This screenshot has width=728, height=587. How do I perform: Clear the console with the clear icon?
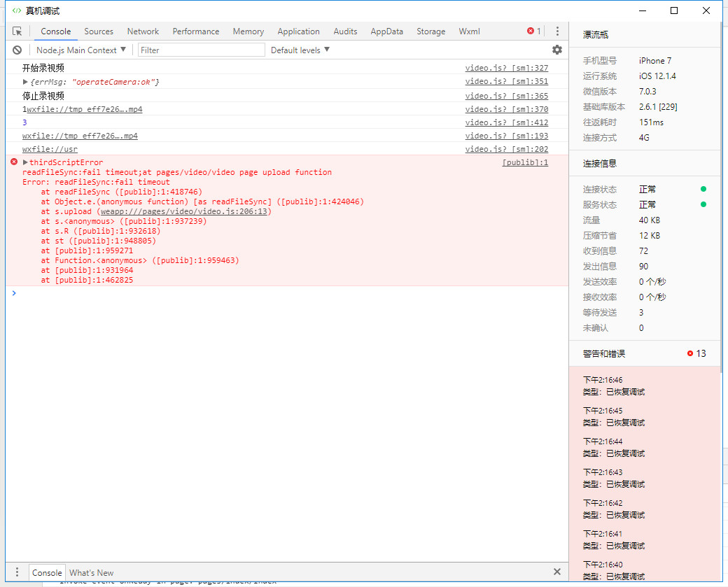tap(17, 50)
